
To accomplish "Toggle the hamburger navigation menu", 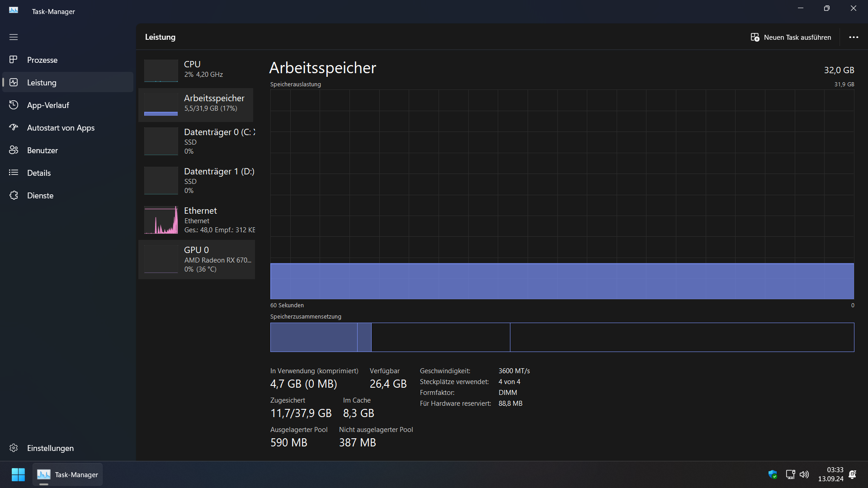I will [14, 37].
